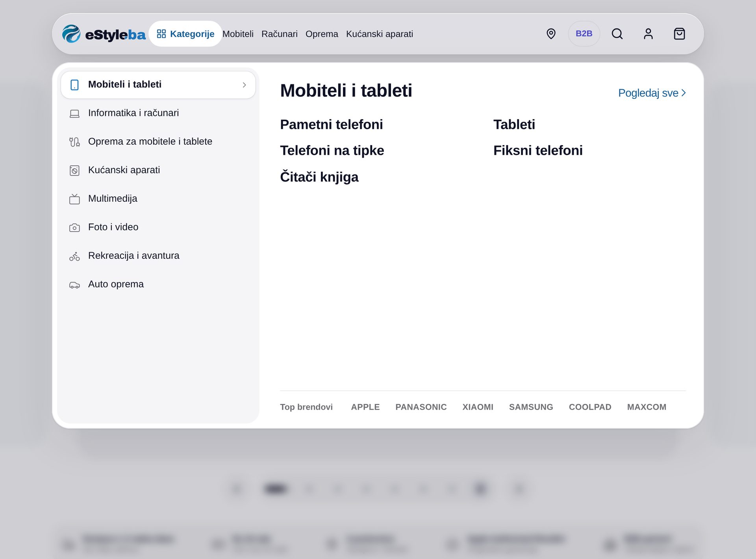
Task: Click the eStyleba logo
Action: (x=104, y=34)
